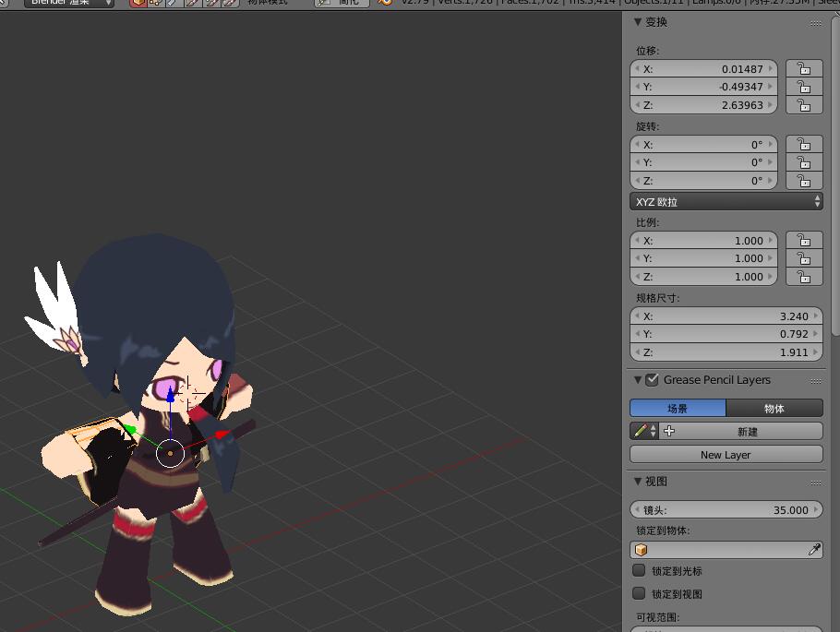Select the 物体 grease pencil source

click(x=774, y=408)
